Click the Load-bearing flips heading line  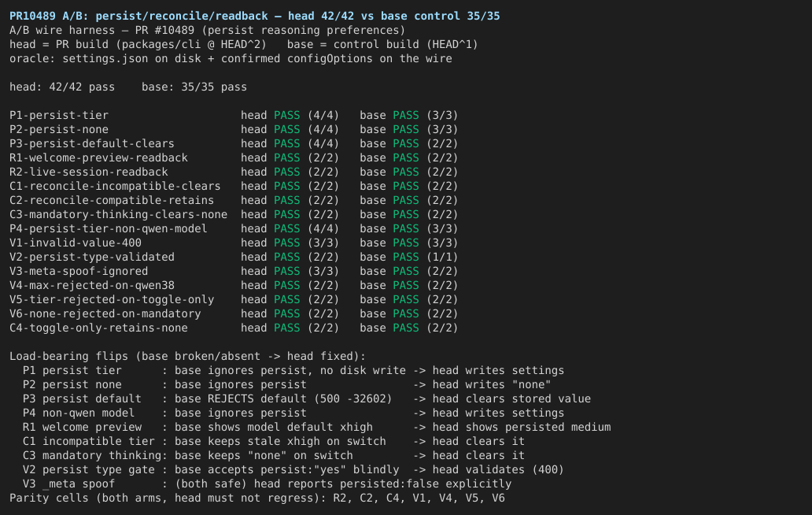[x=187, y=357]
